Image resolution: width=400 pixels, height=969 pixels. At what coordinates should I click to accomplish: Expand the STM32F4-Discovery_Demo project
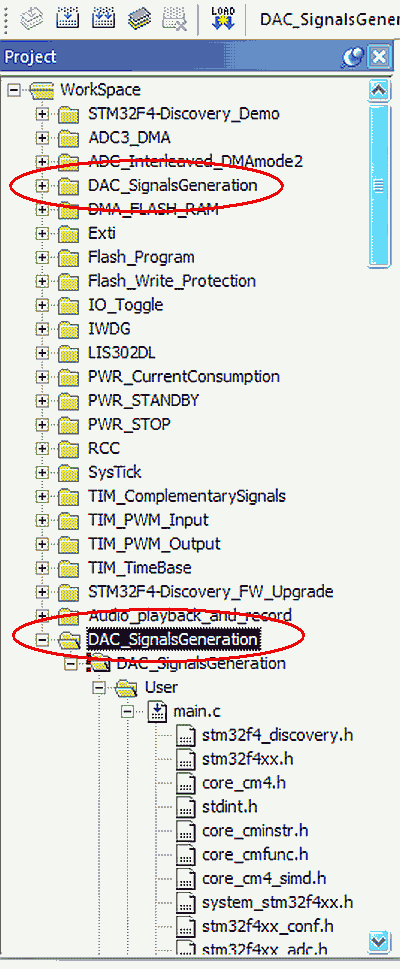click(42, 114)
